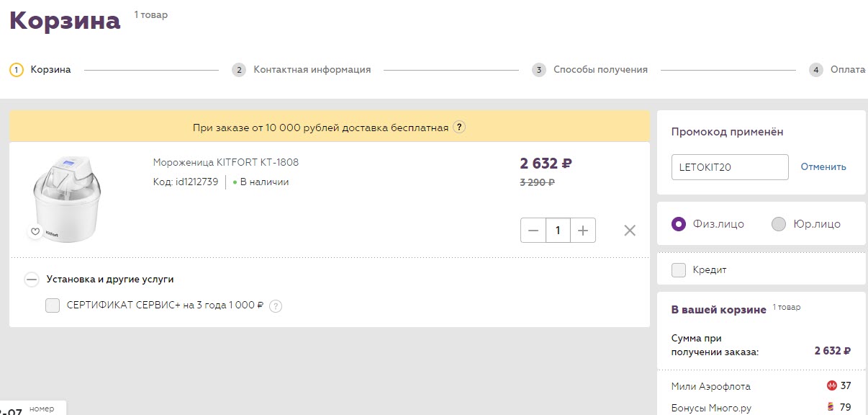The width and height of the screenshot is (868, 415).
Task: Choose the Юр.лицо radio option
Action: tap(778, 224)
